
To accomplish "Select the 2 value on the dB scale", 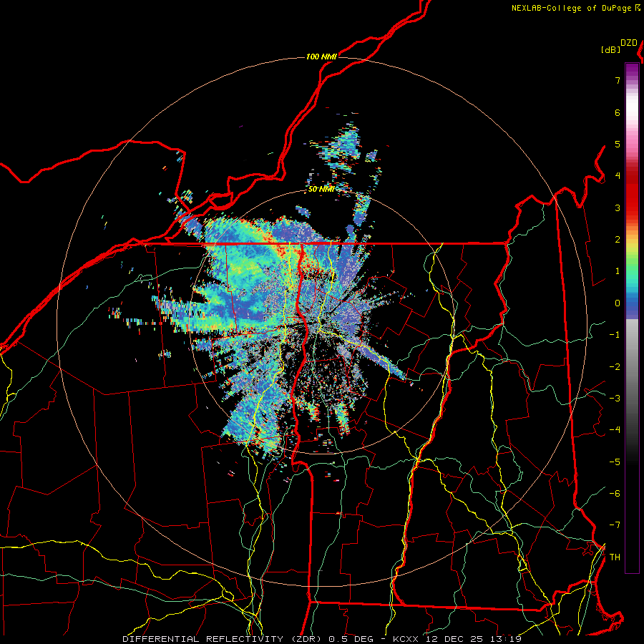I will 618,240.
